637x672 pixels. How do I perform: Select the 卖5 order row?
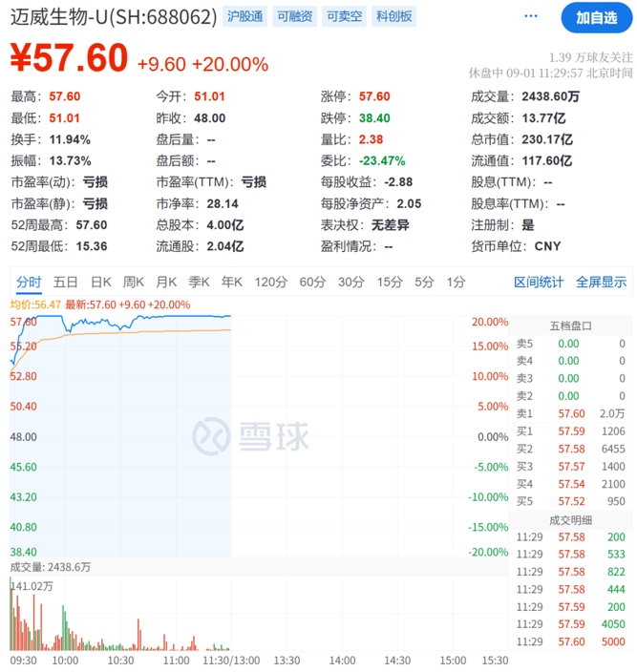point(570,344)
